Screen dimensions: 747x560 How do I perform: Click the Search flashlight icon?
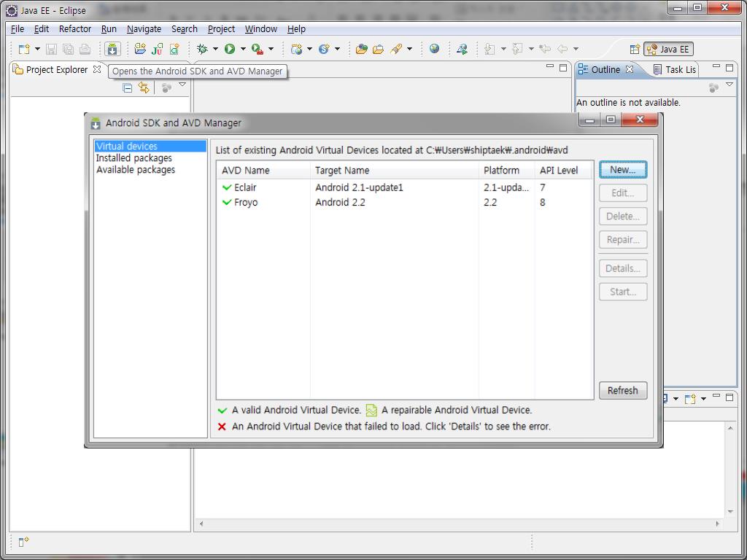click(x=396, y=49)
